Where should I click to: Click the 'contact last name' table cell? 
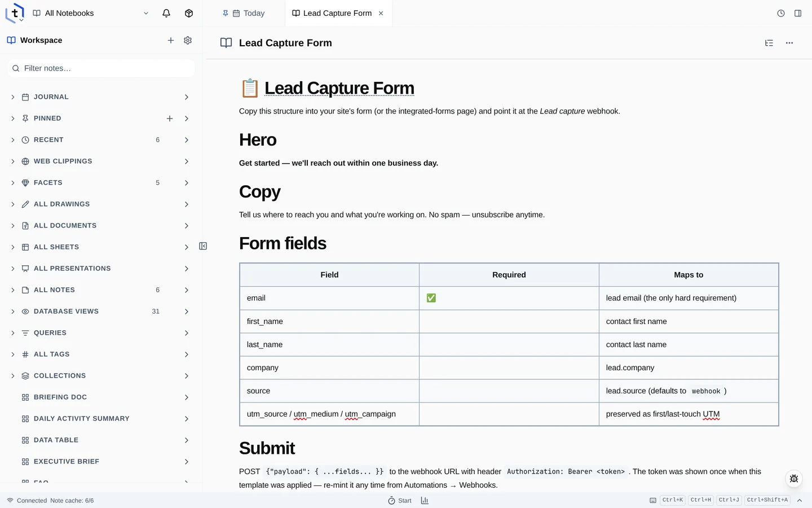pos(689,344)
